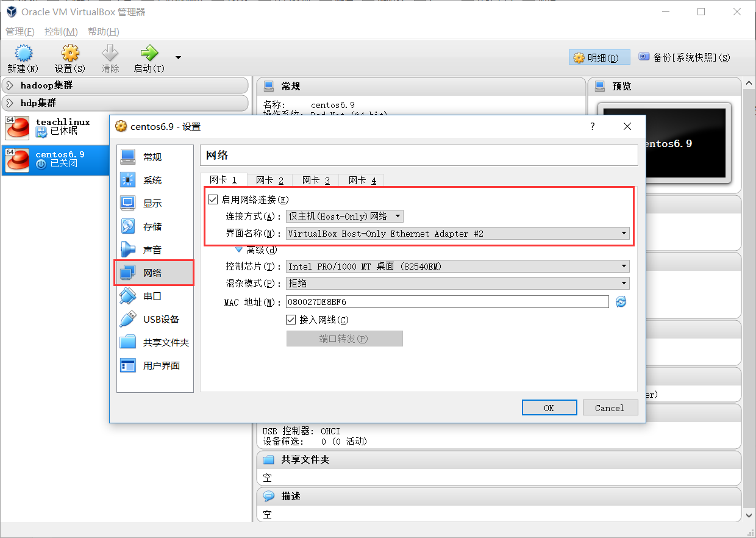Expand the hdp集群 group
The width and height of the screenshot is (756, 538).
pyautogui.click(x=124, y=103)
